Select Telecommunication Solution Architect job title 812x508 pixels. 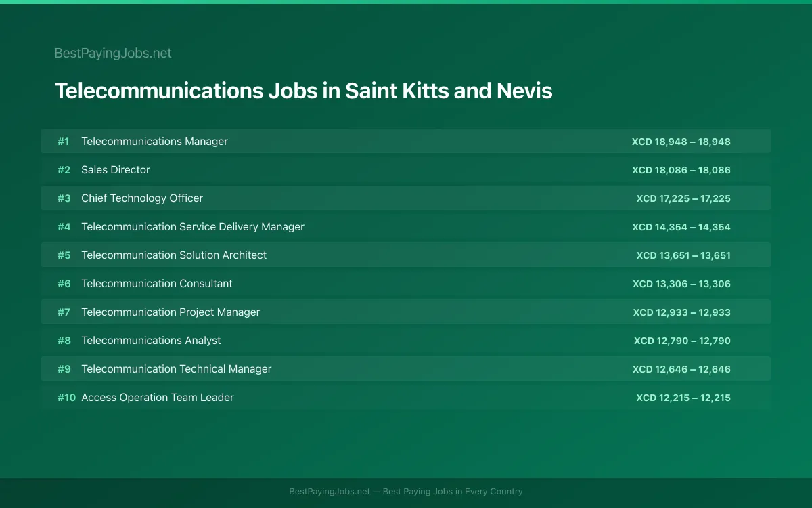(174, 255)
